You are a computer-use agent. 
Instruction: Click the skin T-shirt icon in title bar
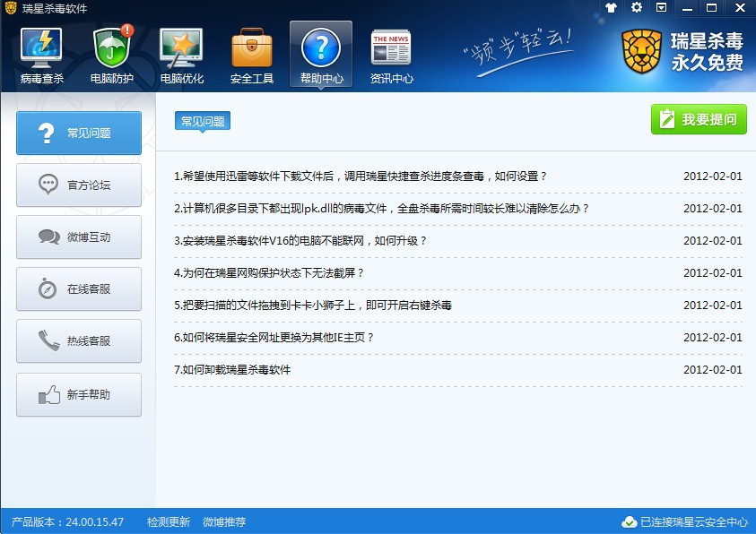612,8
